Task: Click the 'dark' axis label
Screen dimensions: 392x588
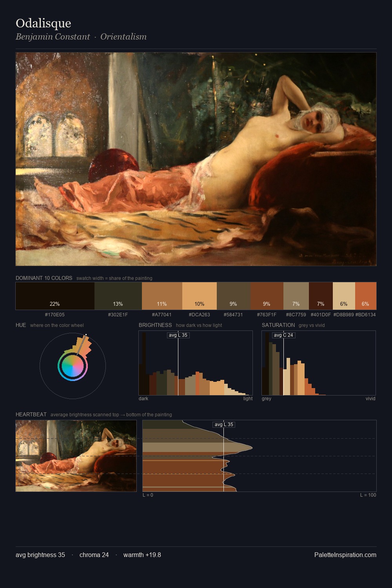Action: [143, 399]
